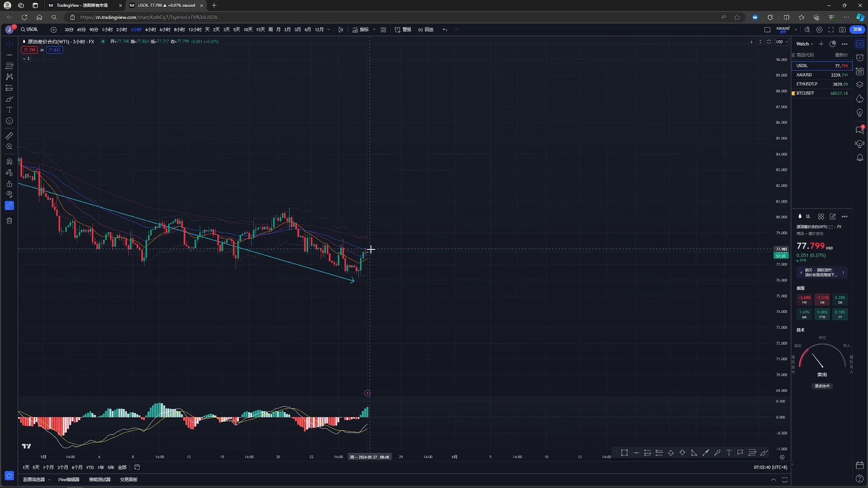Open the help center question mark
The height and width of the screenshot is (488, 868).
860,479
